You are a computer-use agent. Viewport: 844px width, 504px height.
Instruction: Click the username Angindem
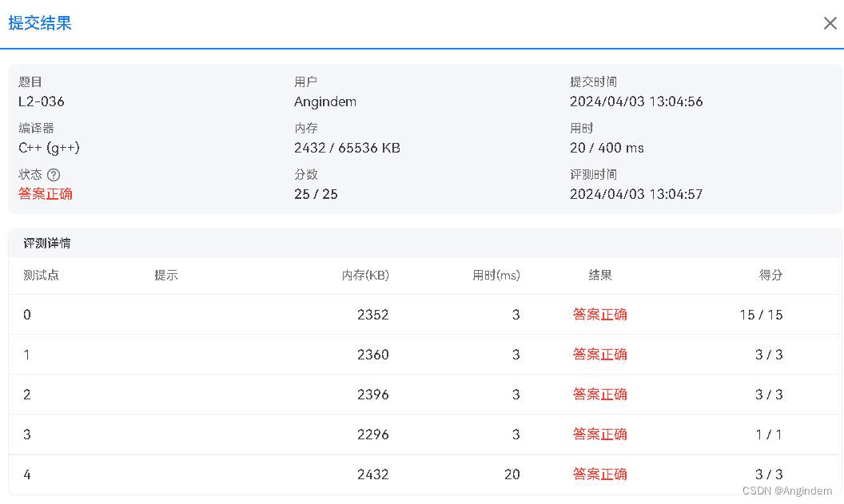[325, 101]
